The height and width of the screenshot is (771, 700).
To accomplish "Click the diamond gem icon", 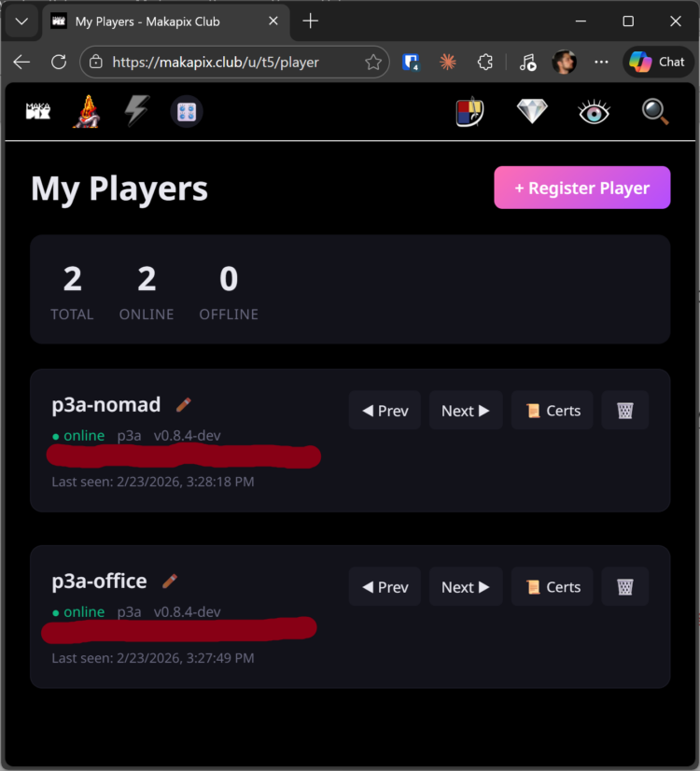I will [532, 111].
